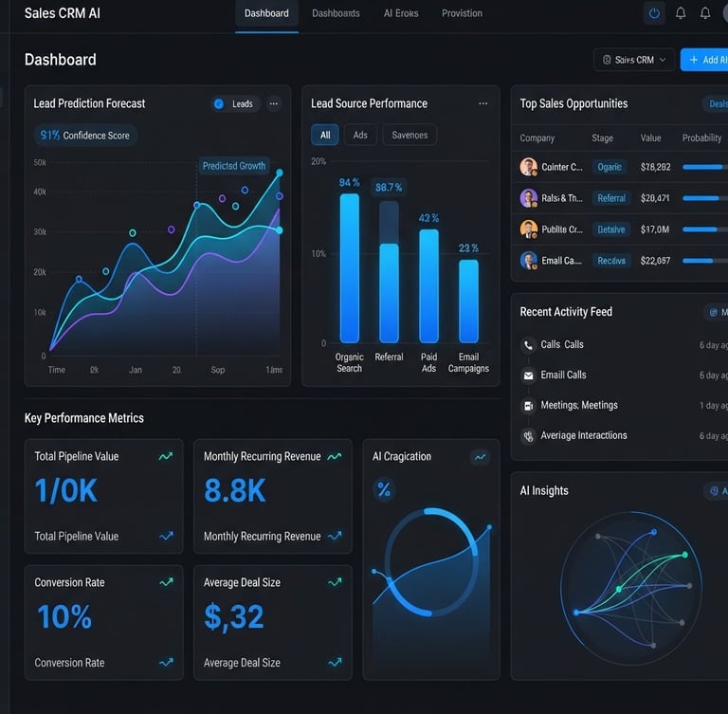Image resolution: width=728 pixels, height=714 pixels.
Task: Click the Total Pipeline Value green trend icon
Action: coord(166,457)
